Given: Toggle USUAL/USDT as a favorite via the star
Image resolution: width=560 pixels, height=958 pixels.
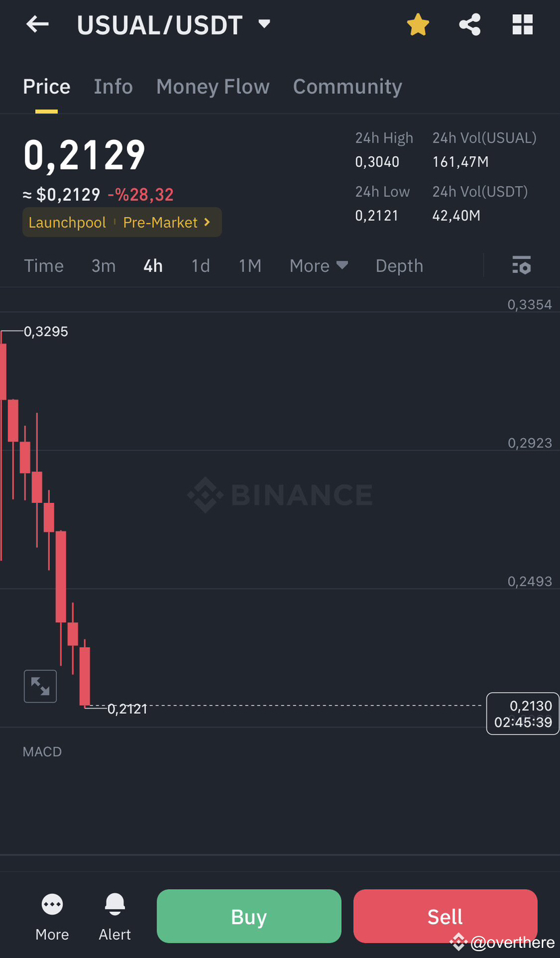Looking at the screenshot, I should click(x=417, y=24).
